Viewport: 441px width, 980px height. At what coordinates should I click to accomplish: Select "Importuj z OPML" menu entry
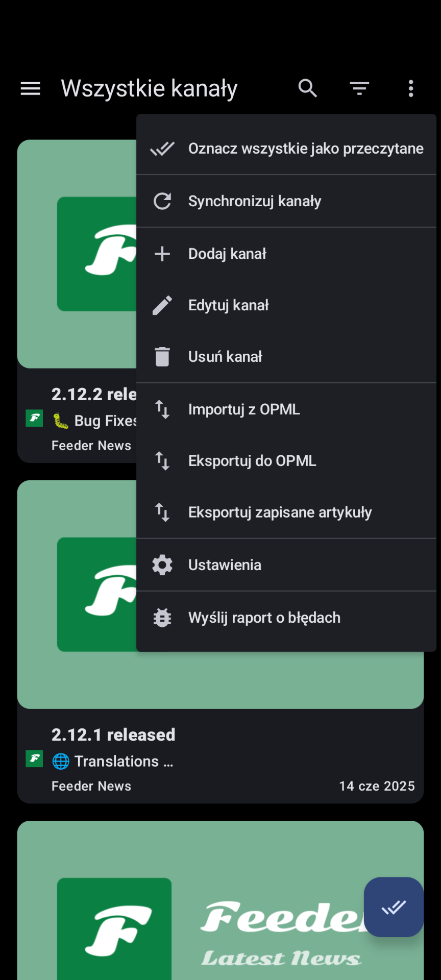pyautogui.click(x=243, y=409)
